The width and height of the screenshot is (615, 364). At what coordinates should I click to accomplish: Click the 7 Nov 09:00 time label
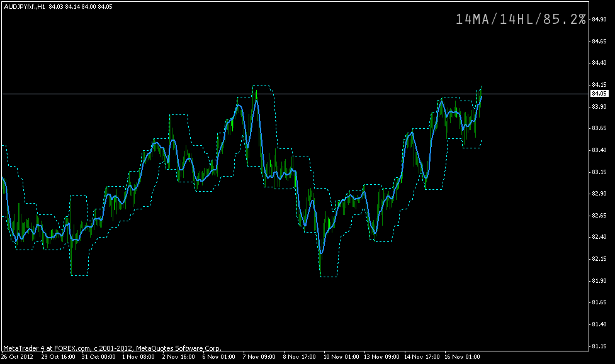pos(259,357)
